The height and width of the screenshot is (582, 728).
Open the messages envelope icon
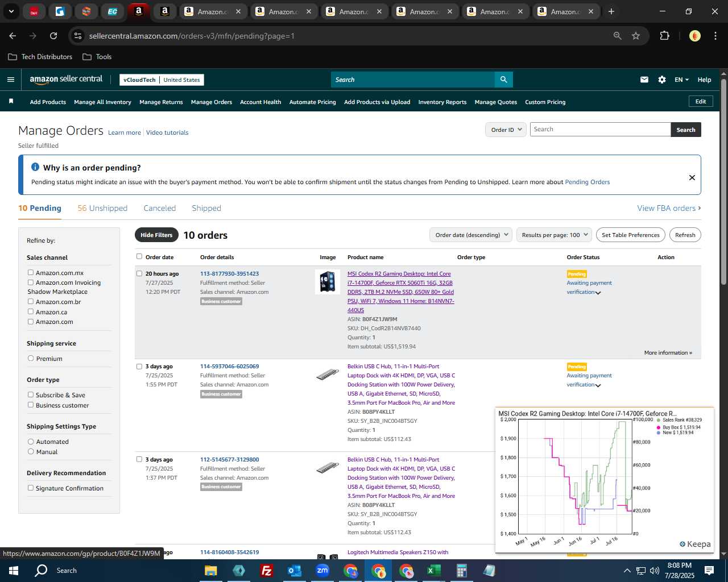click(x=644, y=80)
